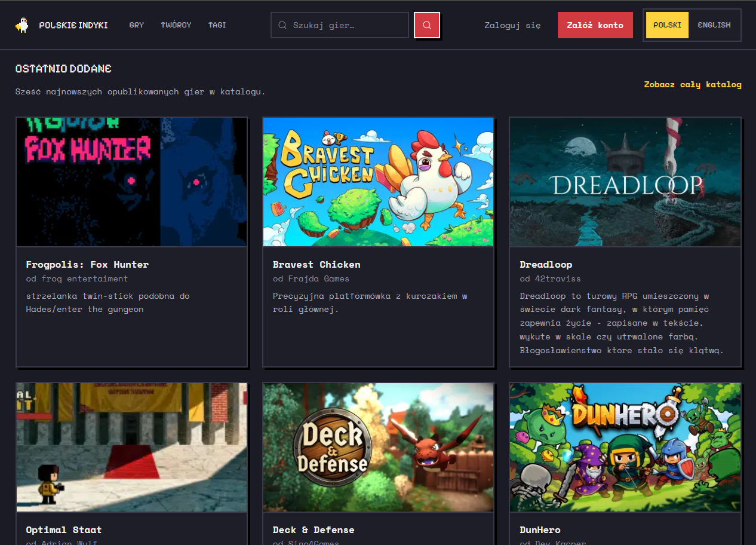Open the Deck & Defense cover image
This screenshot has width=756, height=545.
pyautogui.click(x=379, y=447)
